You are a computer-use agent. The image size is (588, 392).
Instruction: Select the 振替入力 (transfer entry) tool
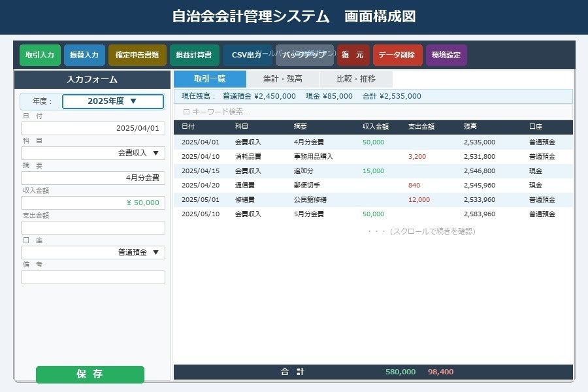click(x=84, y=56)
